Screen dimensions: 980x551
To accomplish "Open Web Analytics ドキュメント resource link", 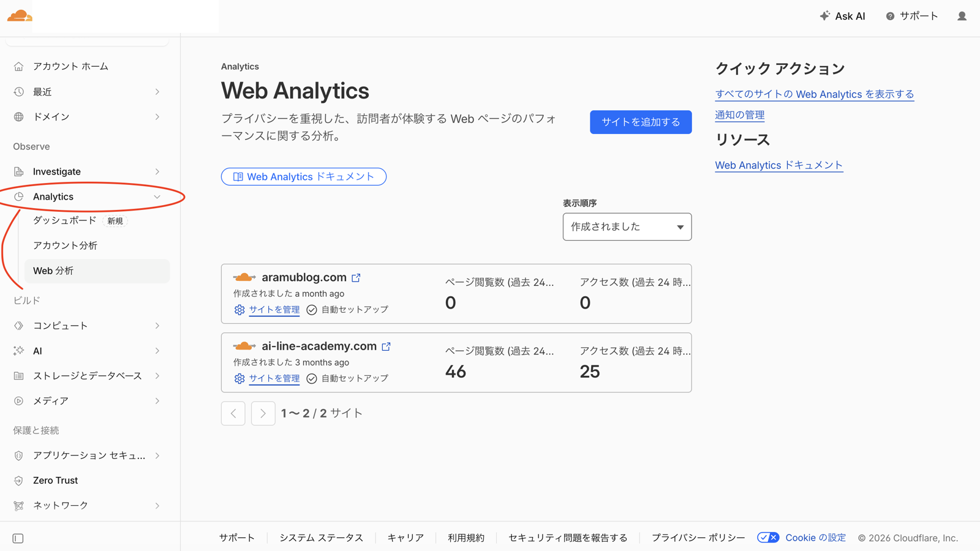I will point(779,165).
